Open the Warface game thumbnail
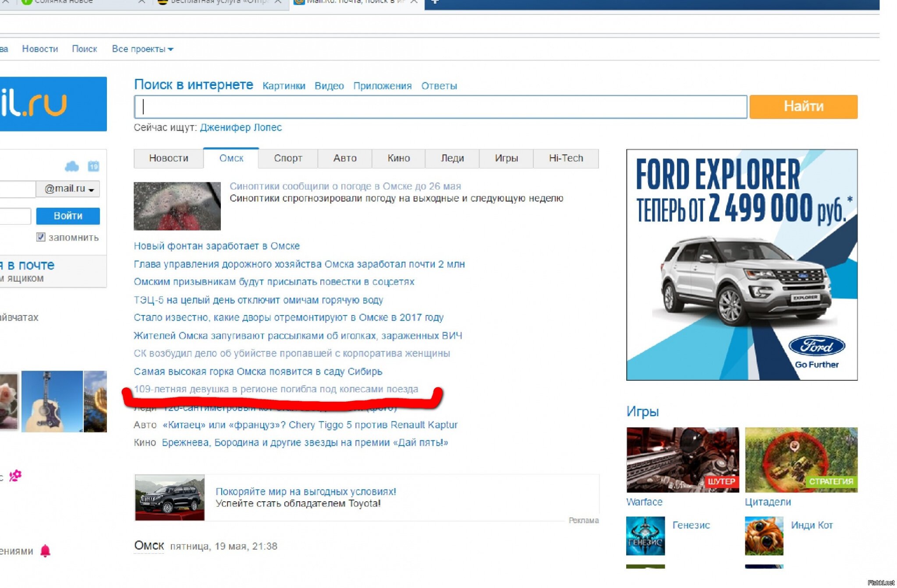The image size is (897, 588). [x=683, y=460]
